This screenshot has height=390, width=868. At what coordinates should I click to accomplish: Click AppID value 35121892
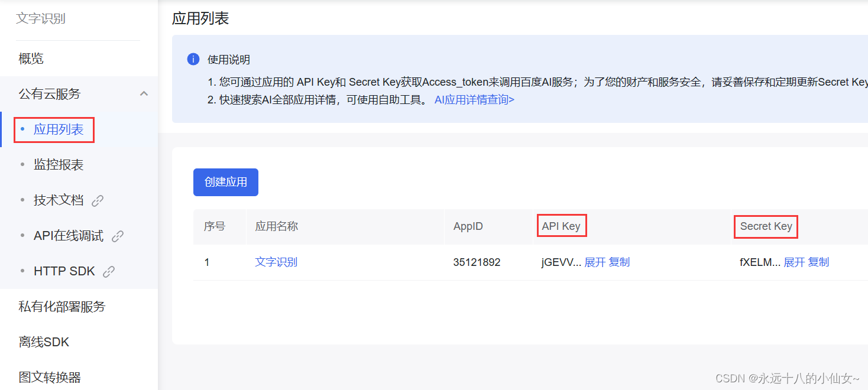(477, 262)
